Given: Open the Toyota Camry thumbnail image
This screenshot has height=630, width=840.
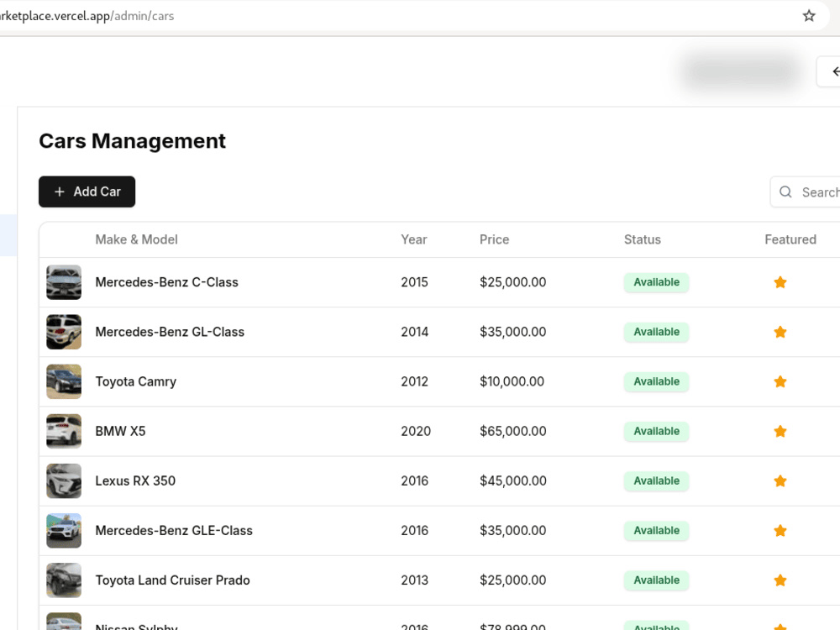Looking at the screenshot, I should pos(64,381).
